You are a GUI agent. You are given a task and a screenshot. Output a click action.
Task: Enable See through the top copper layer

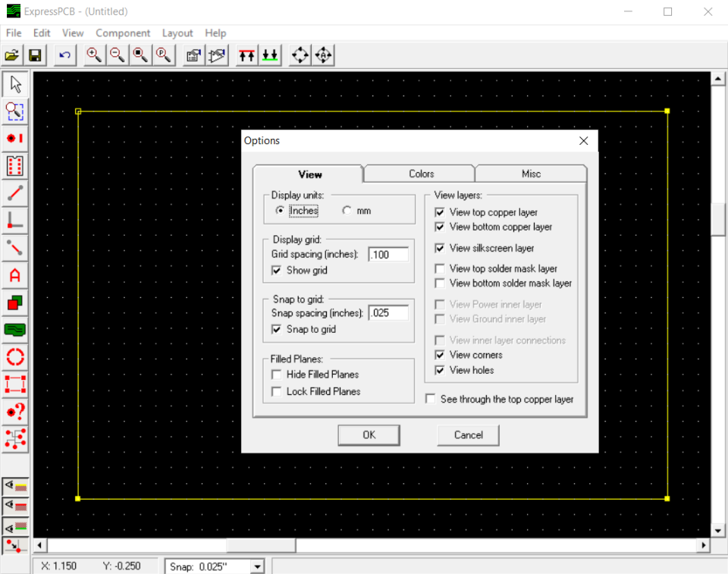pyautogui.click(x=430, y=399)
